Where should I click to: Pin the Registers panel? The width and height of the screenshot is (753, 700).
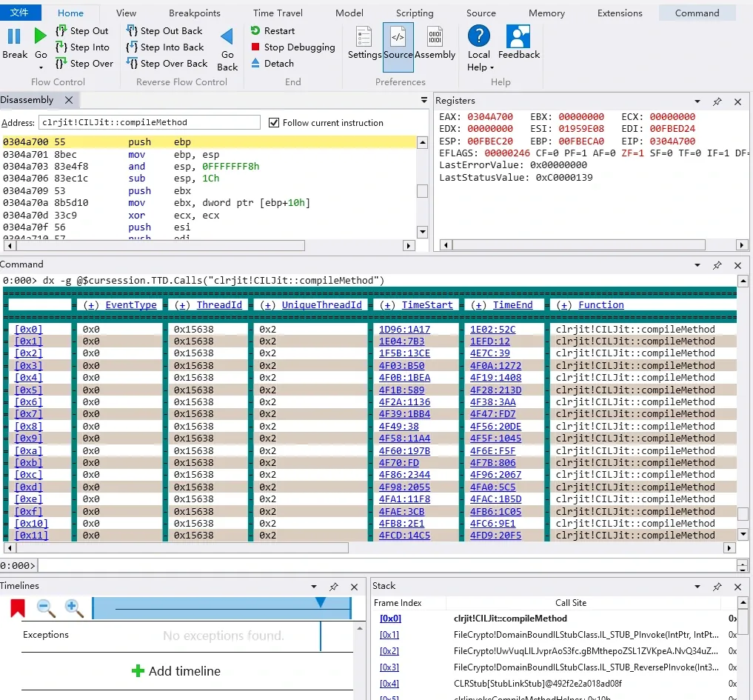click(717, 101)
